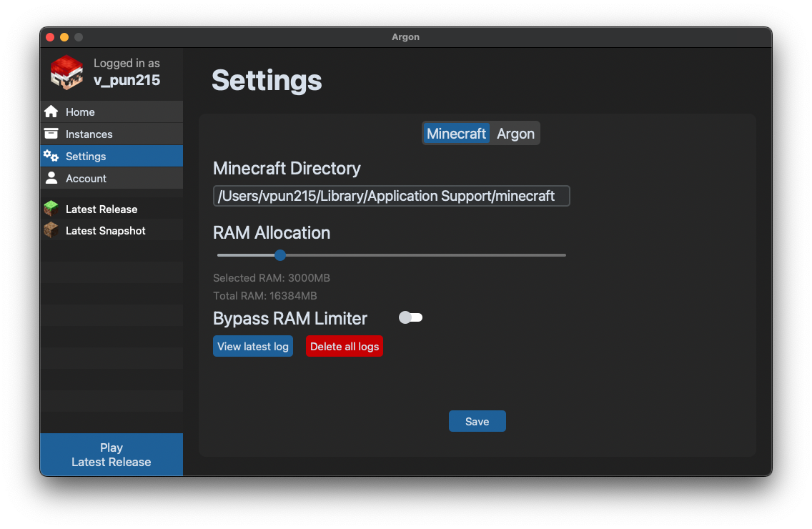The image size is (812, 529).
Task: Minimize the Argon window
Action: pyautogui.click(x=64, y=37)
